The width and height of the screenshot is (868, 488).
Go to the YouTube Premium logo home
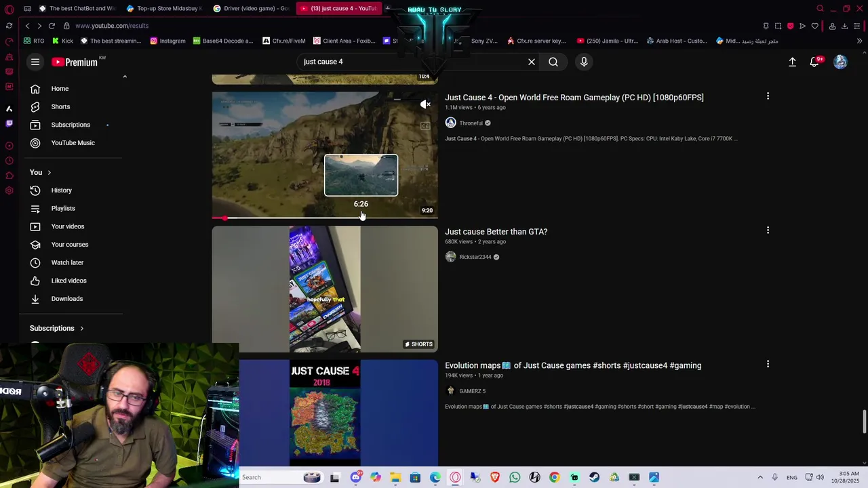[75, 62]
